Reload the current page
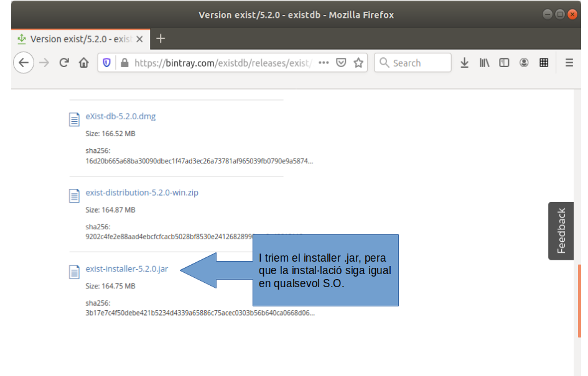 pyautogui.click(x=64, y=63)
